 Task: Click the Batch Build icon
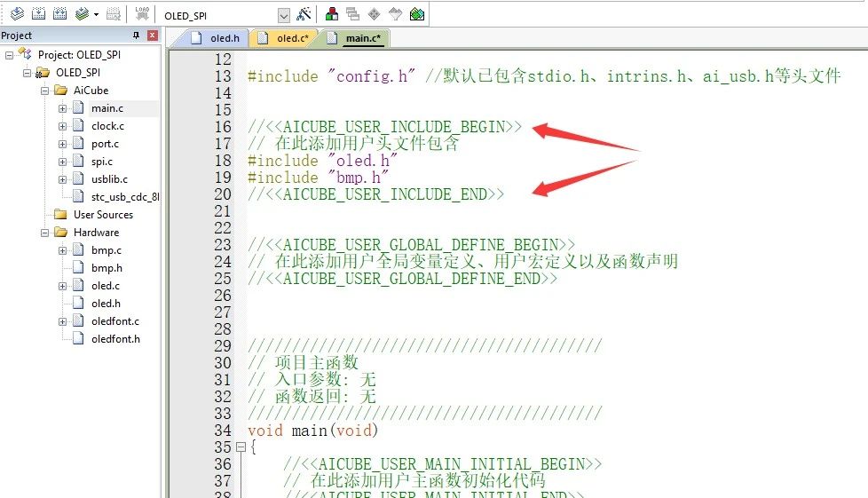[x=82, y=13]
